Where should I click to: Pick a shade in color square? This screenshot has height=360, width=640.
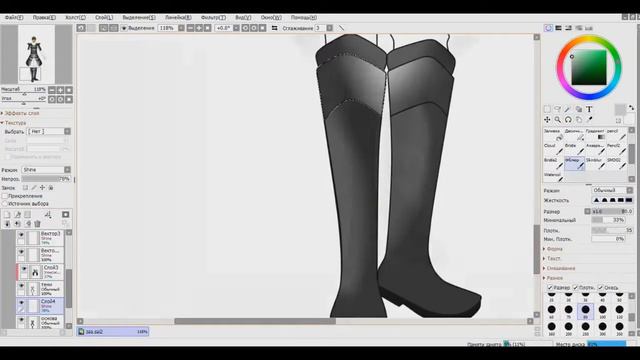(589, 68)
